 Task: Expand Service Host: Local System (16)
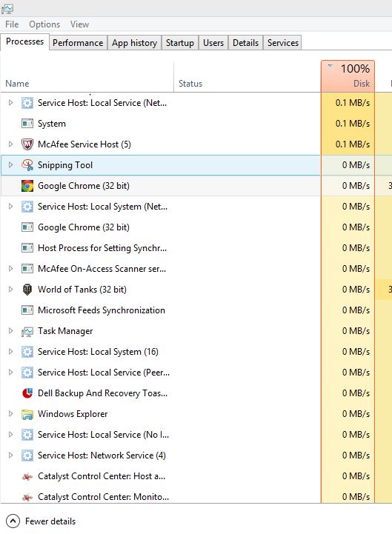(10, 352)
